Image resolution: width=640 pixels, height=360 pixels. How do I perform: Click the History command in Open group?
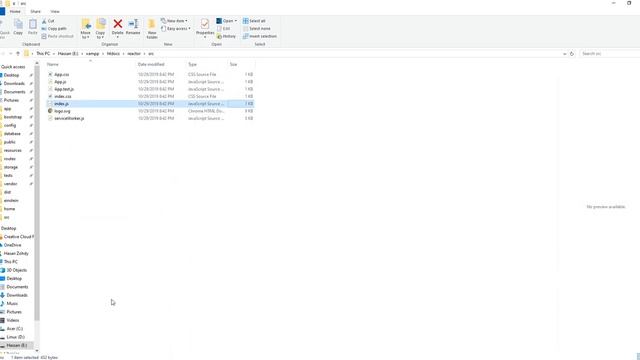[227, 36]
